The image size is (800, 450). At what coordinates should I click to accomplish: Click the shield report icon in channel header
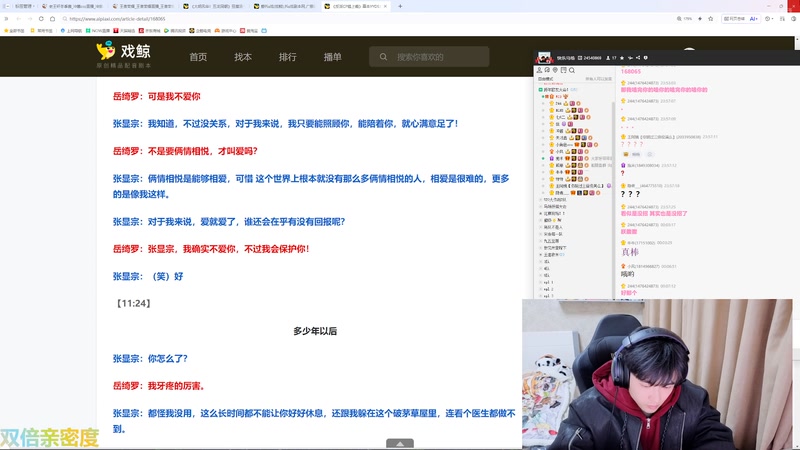pyautogui.click(x=645, y=58)
